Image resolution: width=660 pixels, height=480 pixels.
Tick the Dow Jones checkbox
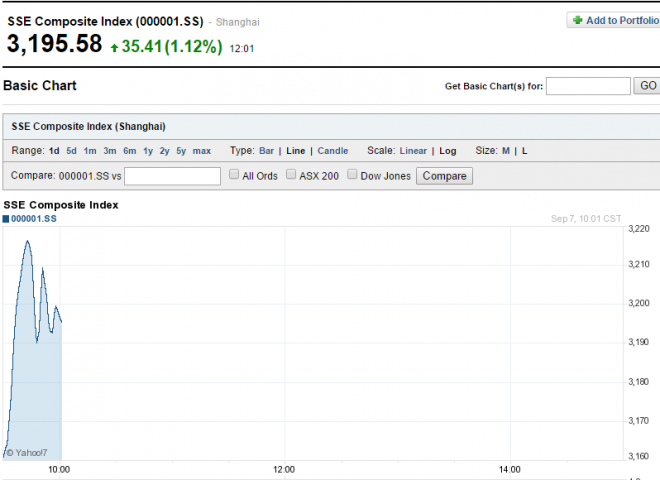352,175
